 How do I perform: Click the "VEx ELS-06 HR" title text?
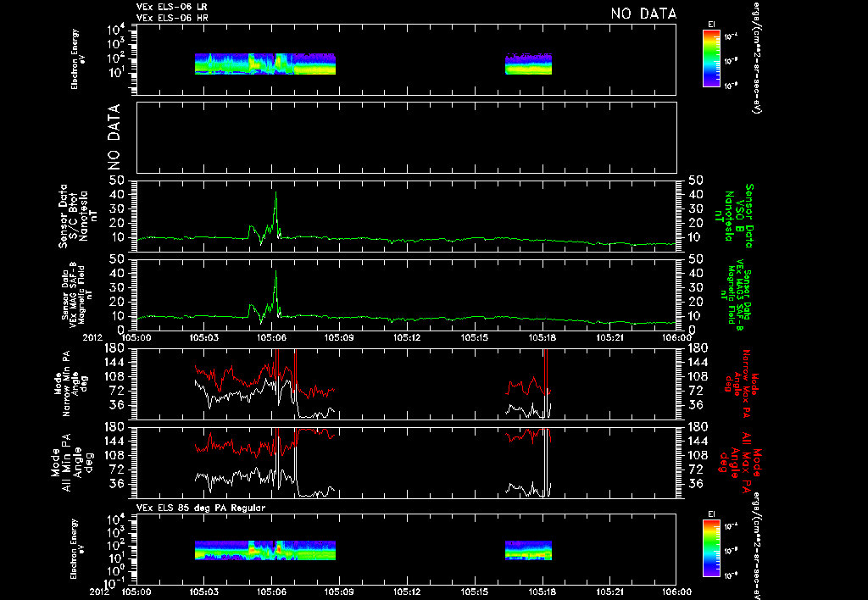[172, 18]
